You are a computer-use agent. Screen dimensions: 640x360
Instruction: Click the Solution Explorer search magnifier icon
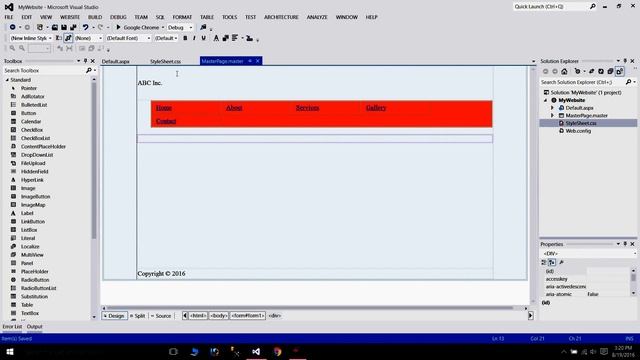(x=629, y=82)
